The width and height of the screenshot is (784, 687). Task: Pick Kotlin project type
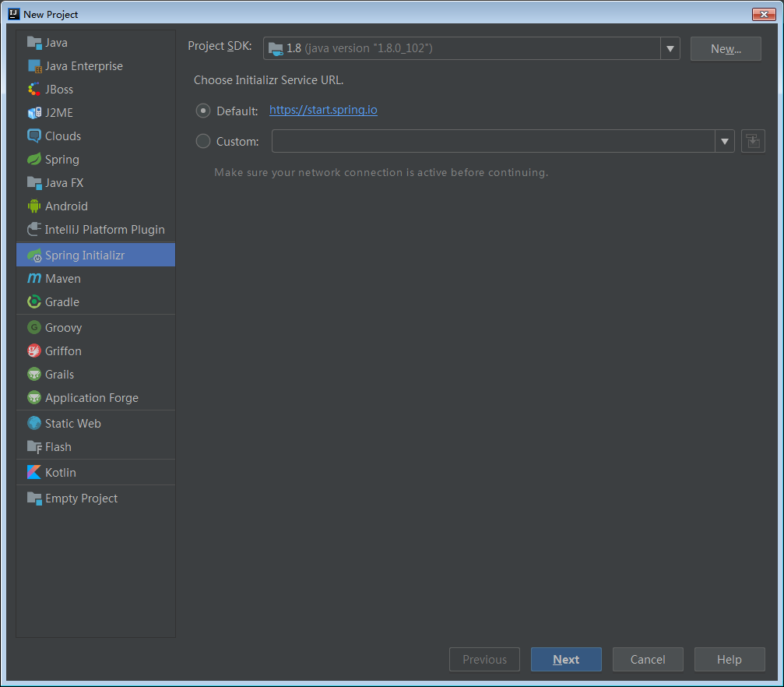[x=96, y=472]
